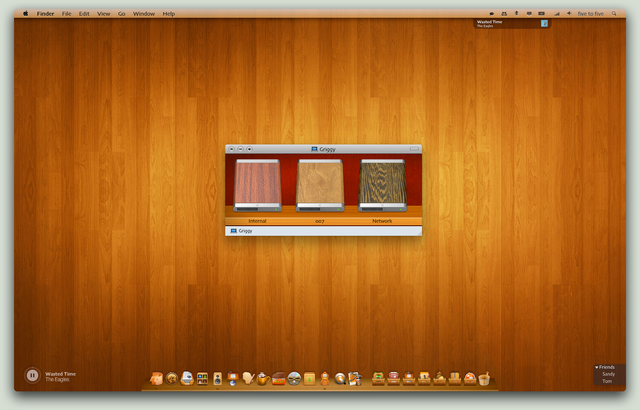
Task: Click the bottom-left "Wasted Time" song title
Action: click(x=60, y=374)
